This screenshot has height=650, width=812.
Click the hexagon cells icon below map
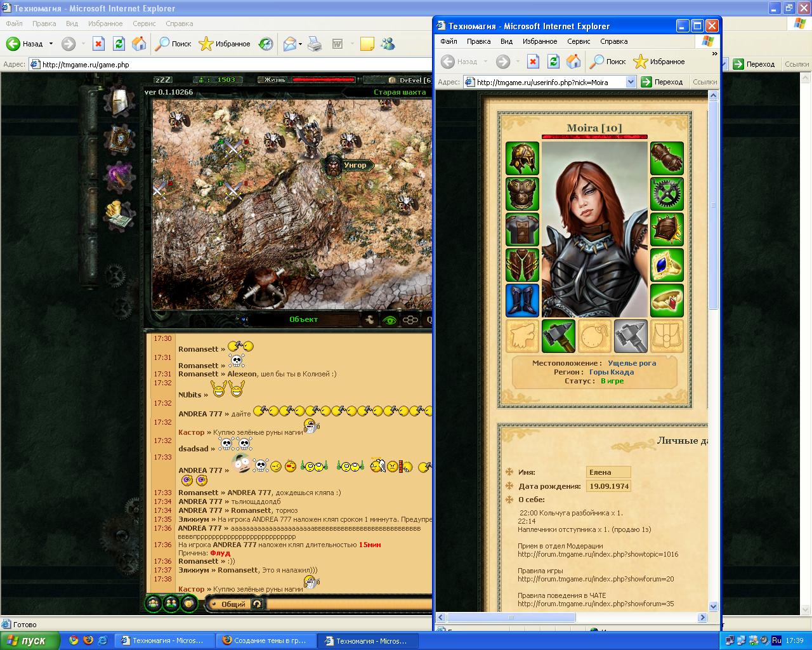click(410, 320)
